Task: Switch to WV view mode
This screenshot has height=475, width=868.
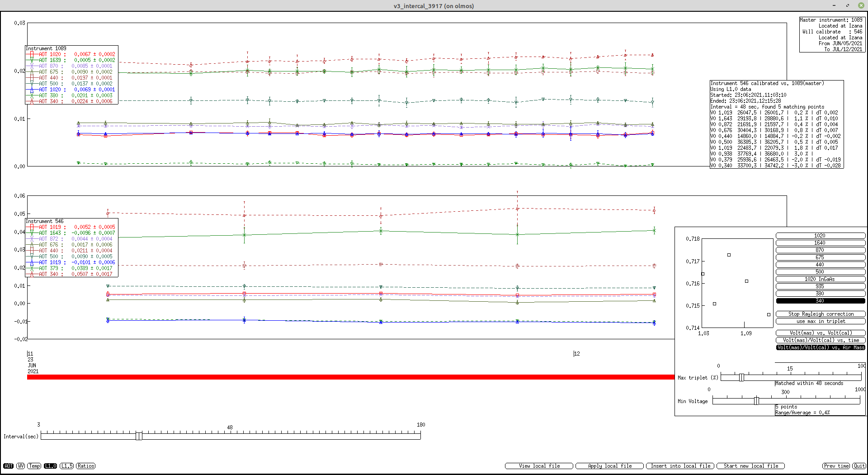Action: 21,466
